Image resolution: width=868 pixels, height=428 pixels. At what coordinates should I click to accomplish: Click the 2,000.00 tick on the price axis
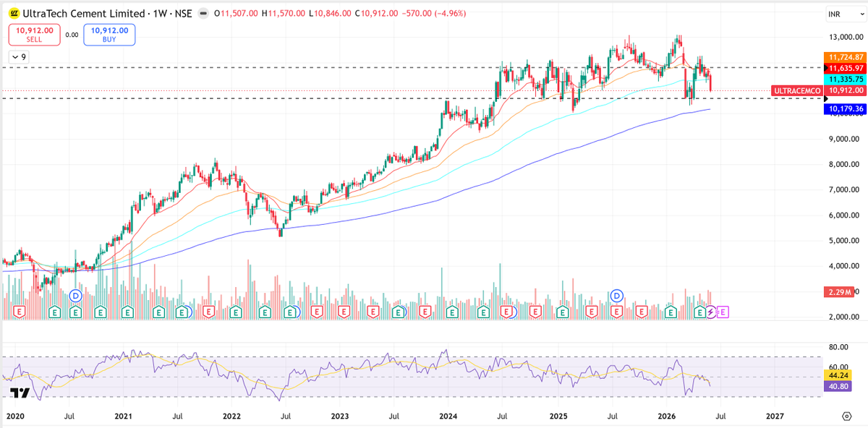tap(844, 317)
